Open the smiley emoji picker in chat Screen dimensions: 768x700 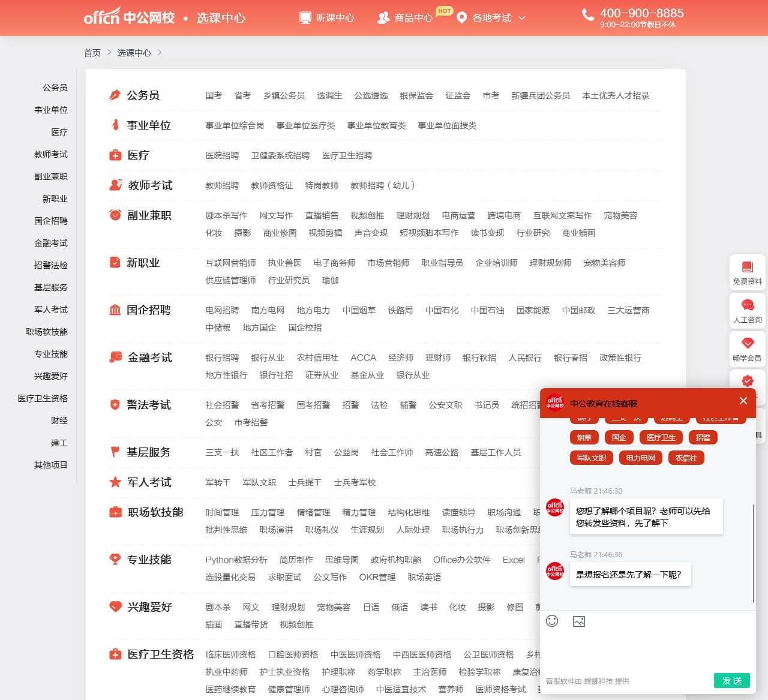pyautogui.click(x=552, y=622)
